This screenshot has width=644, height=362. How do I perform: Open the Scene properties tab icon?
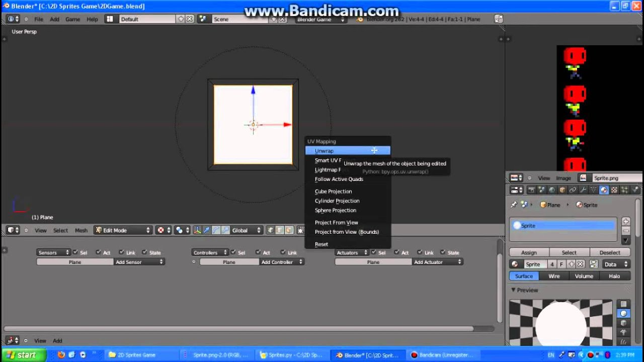click(x=542, y=190)
